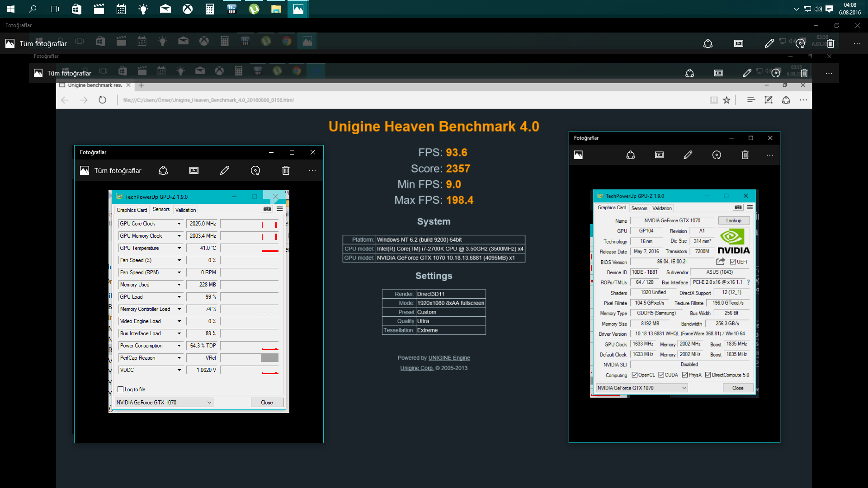Toggle UEFI checkbox in GPU-Z
This screenshot has width=868, height=488.
pos(733,262)
